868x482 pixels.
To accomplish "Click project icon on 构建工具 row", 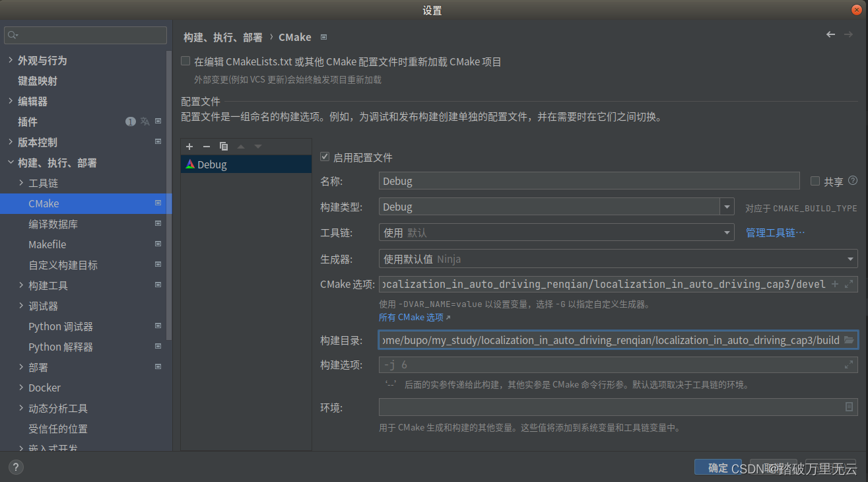I will coord(158,285).
